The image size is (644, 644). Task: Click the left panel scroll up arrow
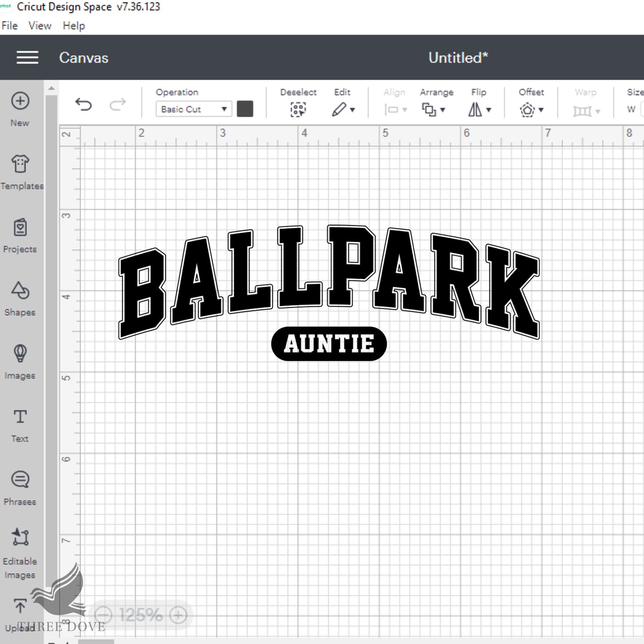tap(51, 88)
